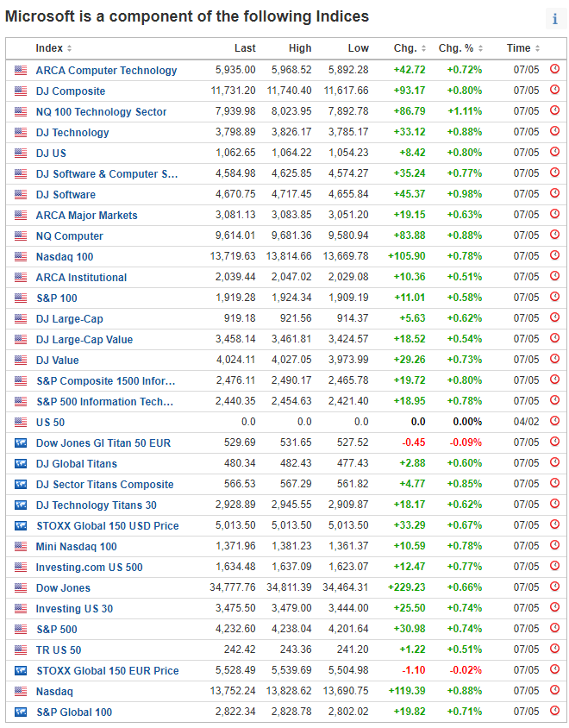The width and height of the screenshot is (569, 728).
Task: Select the Dow Jones Gl Titan 50 EUR link
Action: pos(103,442)
